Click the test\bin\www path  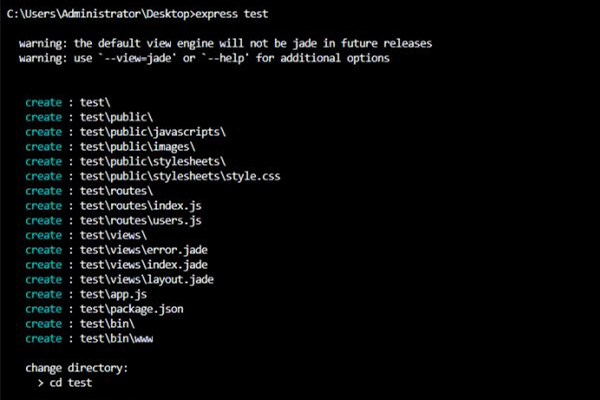point(116,339)
